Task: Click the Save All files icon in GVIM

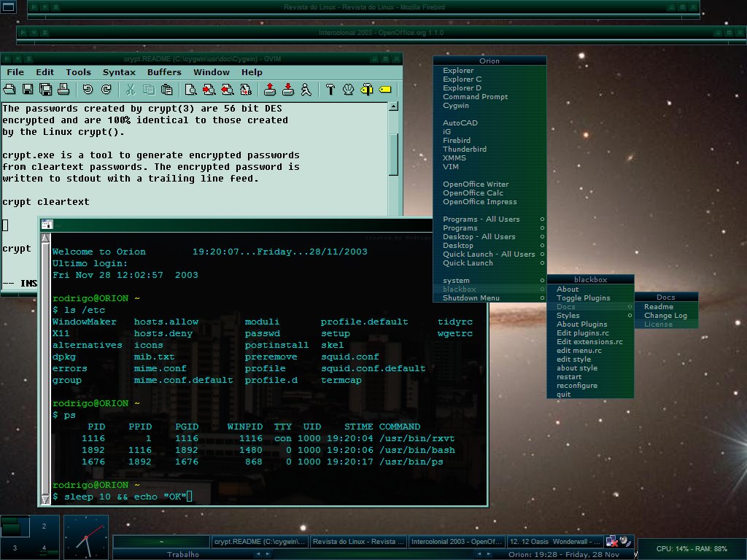Action: coord(46,90)
